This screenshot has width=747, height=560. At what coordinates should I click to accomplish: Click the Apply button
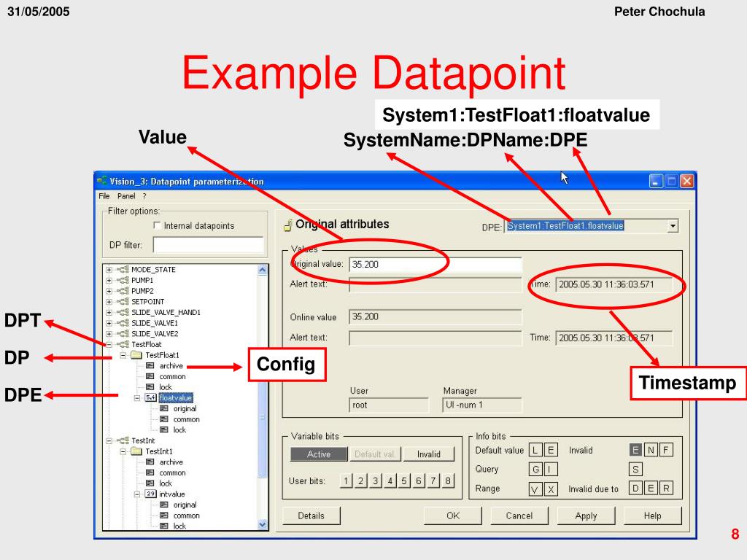coord(586,516)
